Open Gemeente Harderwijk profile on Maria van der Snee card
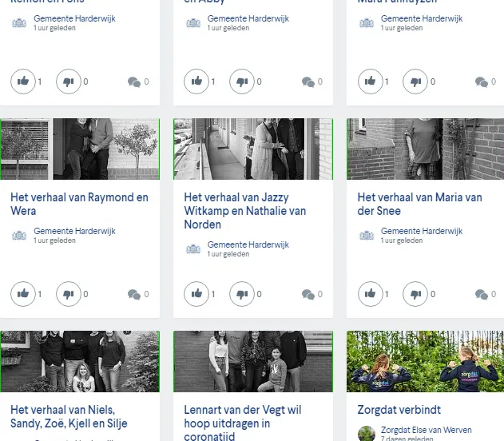 click(422, 231)
